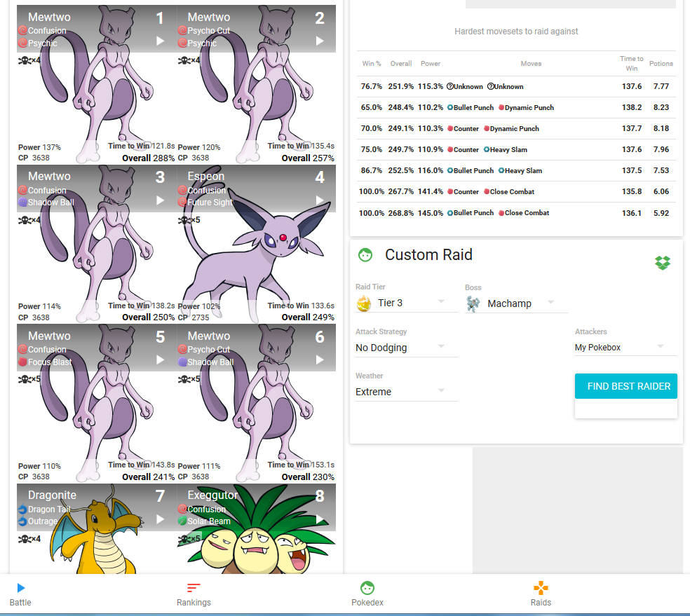Sort by the Potions column header
690x616 pixels.
coord(661,64)
